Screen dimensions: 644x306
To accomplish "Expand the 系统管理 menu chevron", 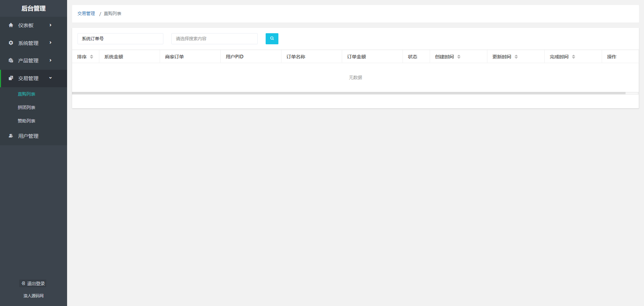I will (51, 43).
